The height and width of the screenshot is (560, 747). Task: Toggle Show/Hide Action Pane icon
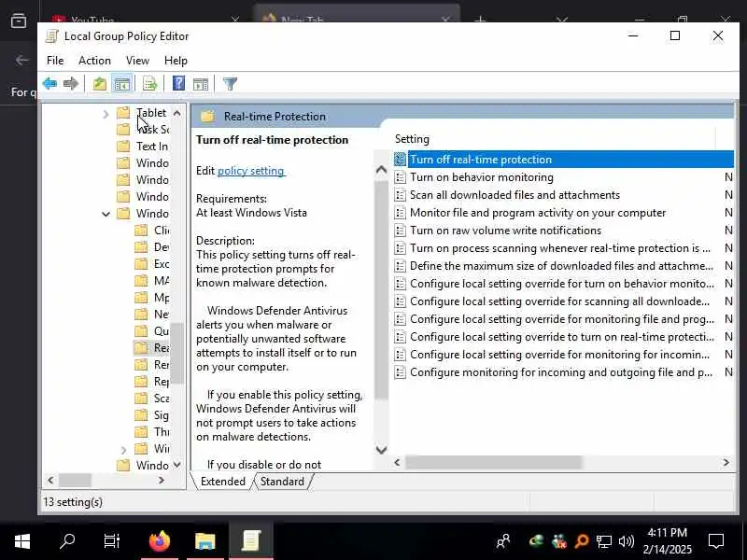point(201,84)
